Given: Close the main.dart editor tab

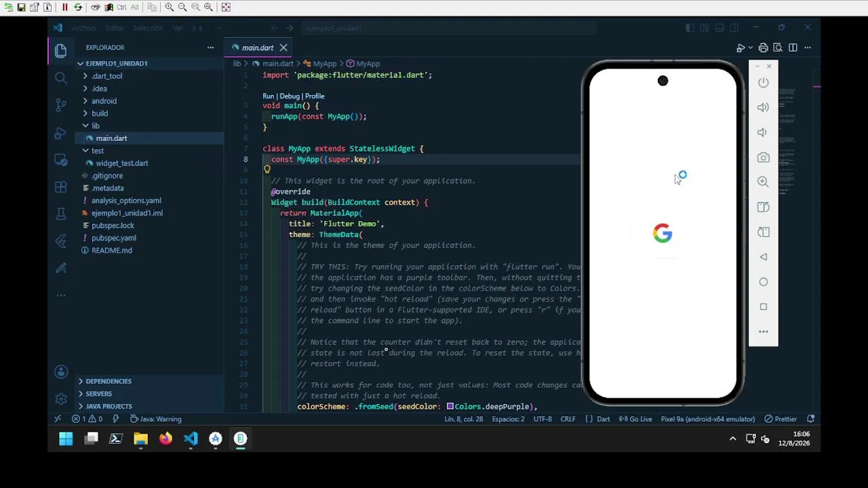Looking at the screenshot, I should pos(283,47).
